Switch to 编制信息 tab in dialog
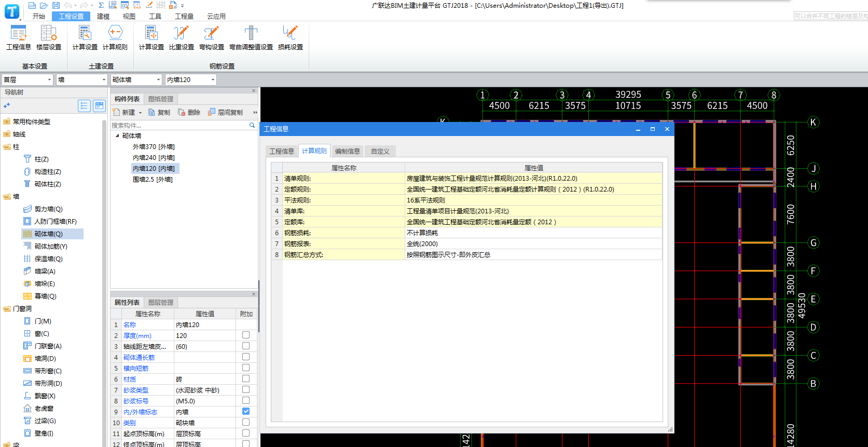Viewport: 868px width, 447px height. pyautogui.click(x=348, y=151)
